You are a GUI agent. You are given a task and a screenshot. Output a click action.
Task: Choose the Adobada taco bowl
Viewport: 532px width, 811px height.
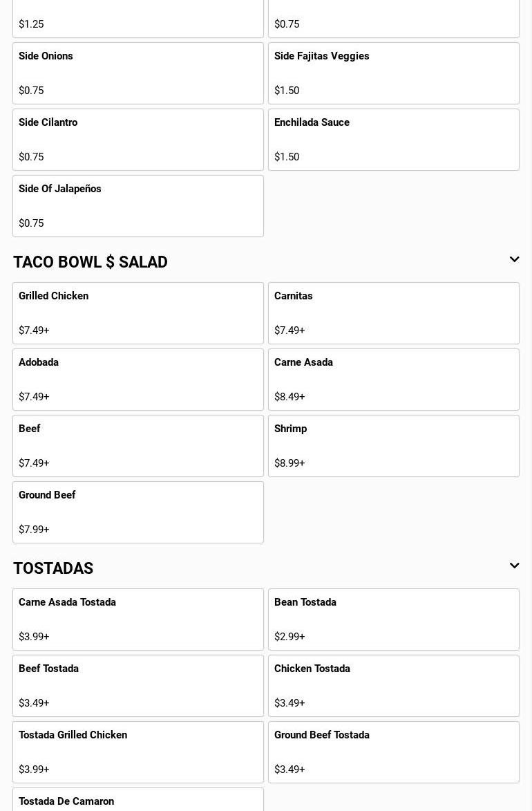(x=138, y=380)
